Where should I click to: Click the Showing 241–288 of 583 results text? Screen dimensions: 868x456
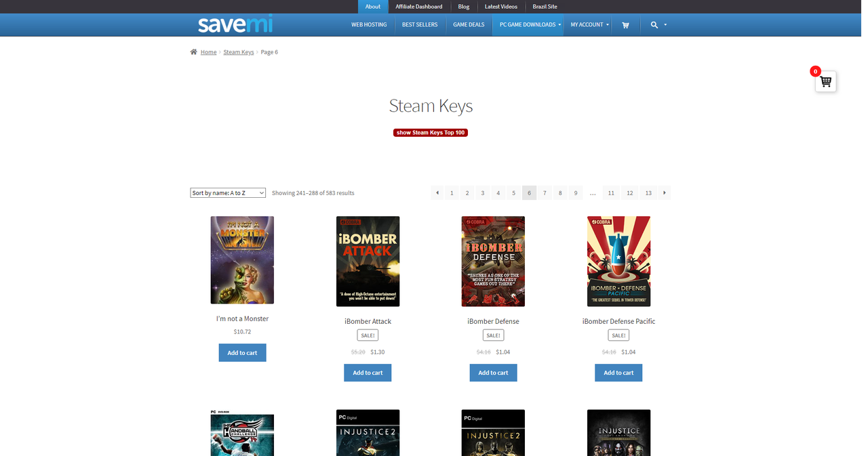[313, 193]
